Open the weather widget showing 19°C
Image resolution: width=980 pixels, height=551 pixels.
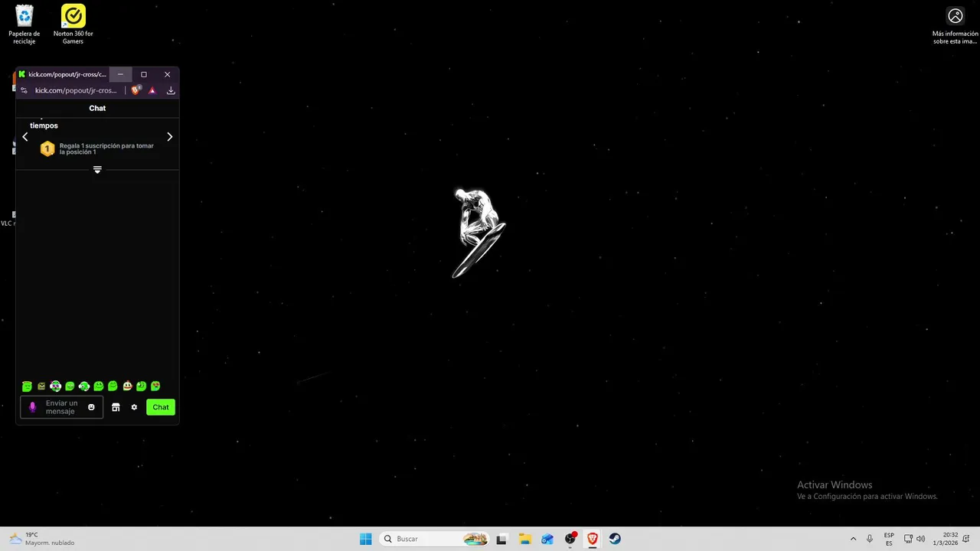pos(42,539)
